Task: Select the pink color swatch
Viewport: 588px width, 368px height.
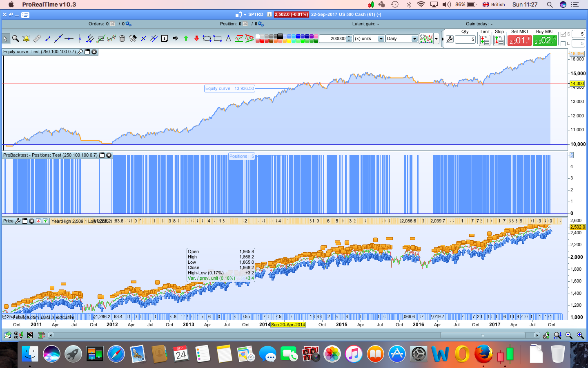Action: coord(316,36)
